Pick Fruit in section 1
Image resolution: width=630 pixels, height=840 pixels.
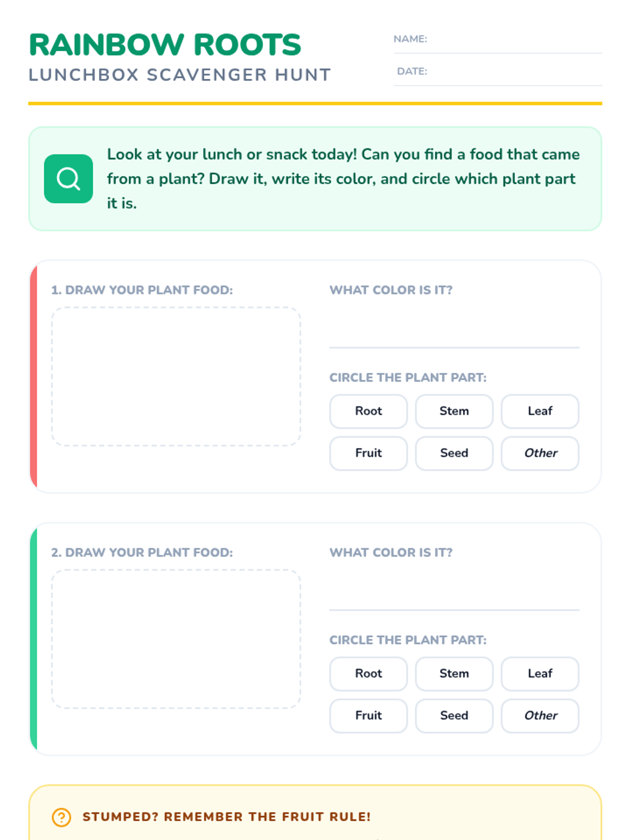click(369, 453)
